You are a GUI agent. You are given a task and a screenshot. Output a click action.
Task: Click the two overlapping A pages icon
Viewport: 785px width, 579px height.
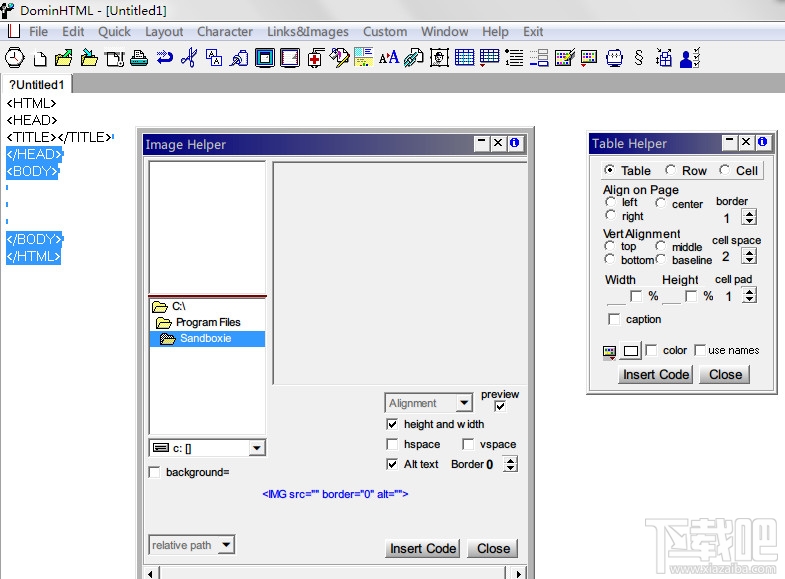[x=214, y=58]
